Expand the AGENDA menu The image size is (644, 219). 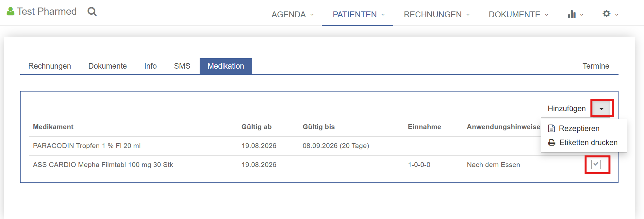click(293, 14)
